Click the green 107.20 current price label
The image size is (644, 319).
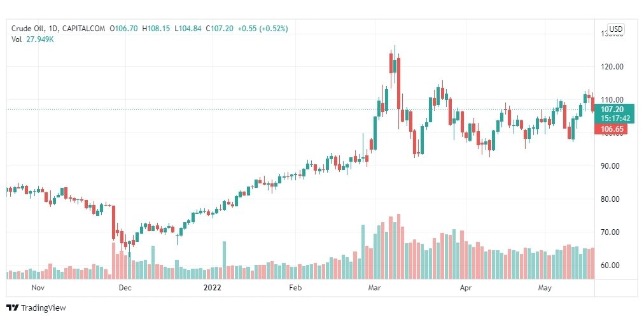612,110
